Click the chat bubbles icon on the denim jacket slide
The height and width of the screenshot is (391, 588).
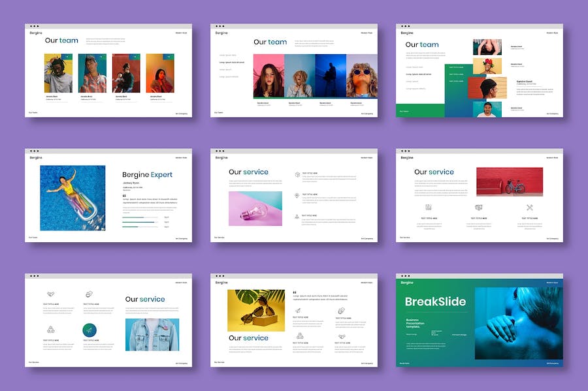pos(89,294)
